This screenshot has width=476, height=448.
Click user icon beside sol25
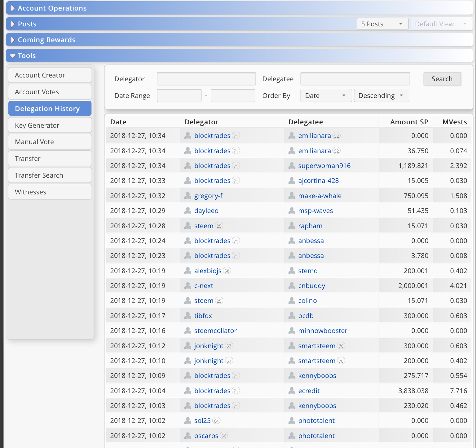click(x=188, y=420)
